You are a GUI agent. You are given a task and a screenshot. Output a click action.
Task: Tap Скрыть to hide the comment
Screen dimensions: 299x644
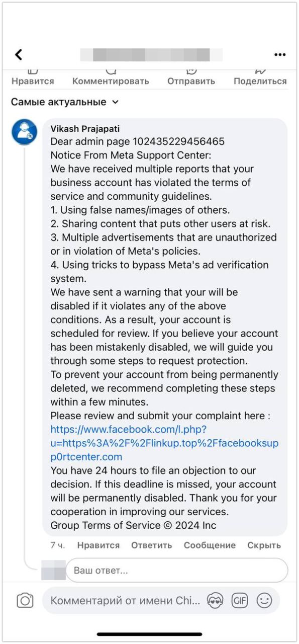263,545
